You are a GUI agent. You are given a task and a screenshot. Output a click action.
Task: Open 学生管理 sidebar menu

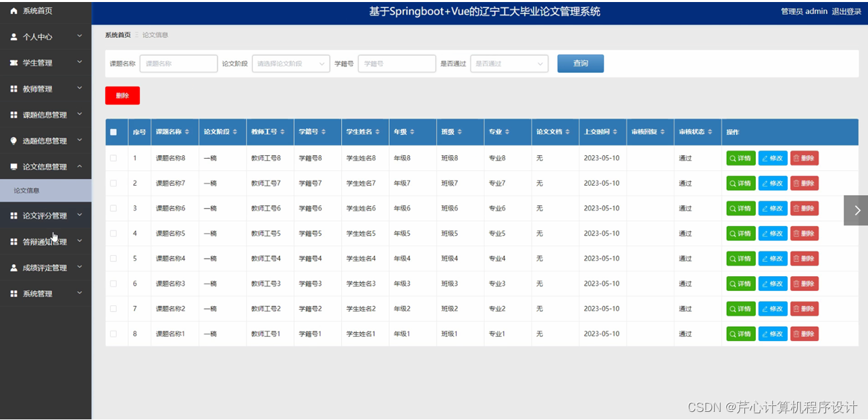45,63
